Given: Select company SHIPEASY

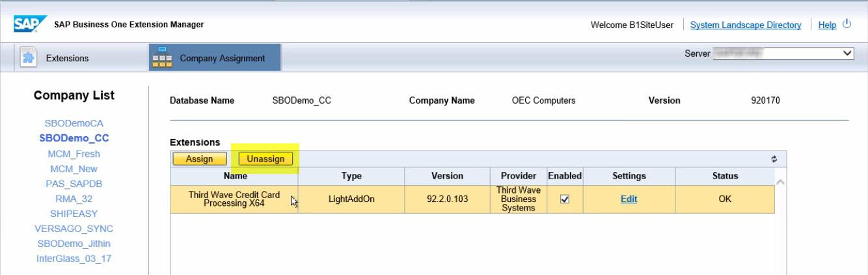Looking at the screenshot, I should [x=74, y=214].
